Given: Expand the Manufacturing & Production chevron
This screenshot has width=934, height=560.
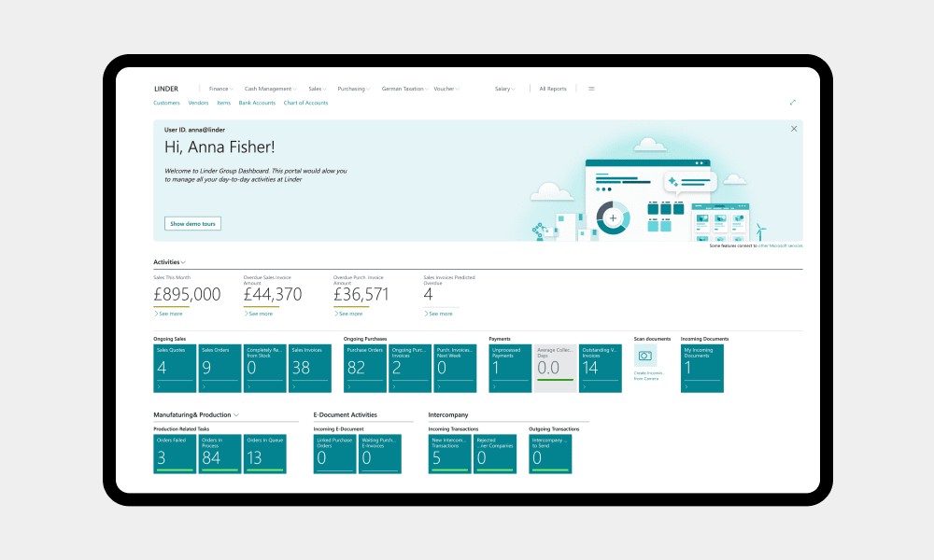Looking at the screenshot, I should click(x=236, y=414).
